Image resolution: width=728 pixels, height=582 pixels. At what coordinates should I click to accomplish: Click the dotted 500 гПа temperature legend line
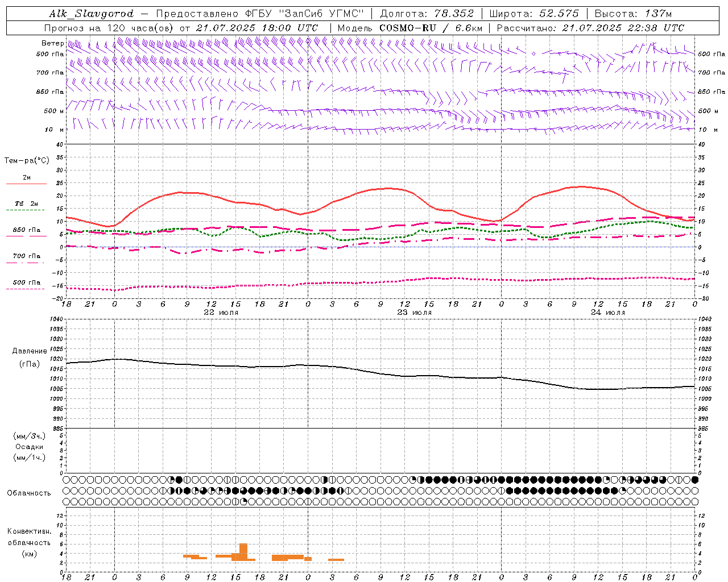pyautogui.click(x=25, y=289)
